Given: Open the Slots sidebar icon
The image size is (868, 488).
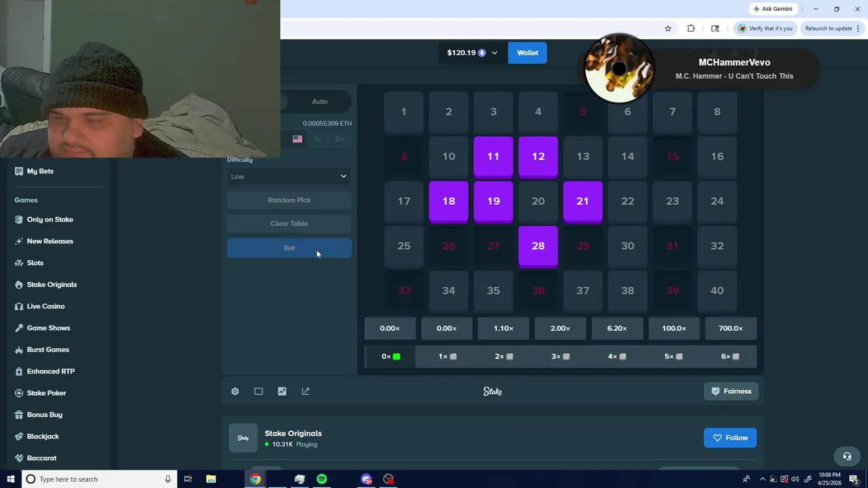Looking at the screenshot, I should coord(19,263).
